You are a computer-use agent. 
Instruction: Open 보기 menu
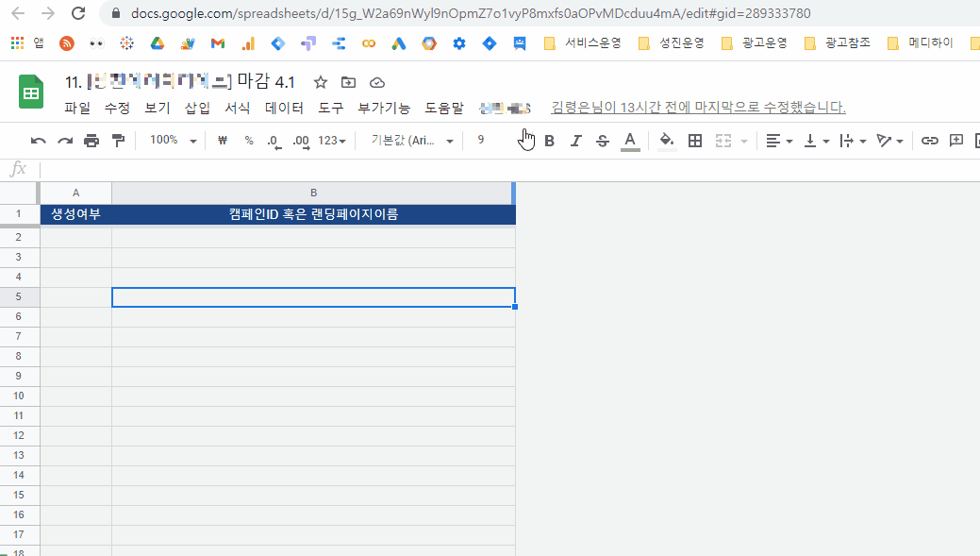pyautogui.click(x=157, y=108)
